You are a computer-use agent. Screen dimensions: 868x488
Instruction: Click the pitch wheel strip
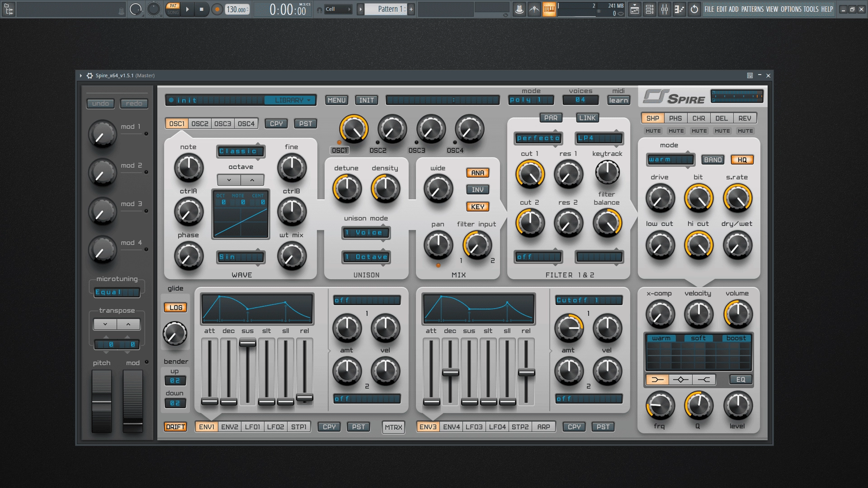(102, 401)
